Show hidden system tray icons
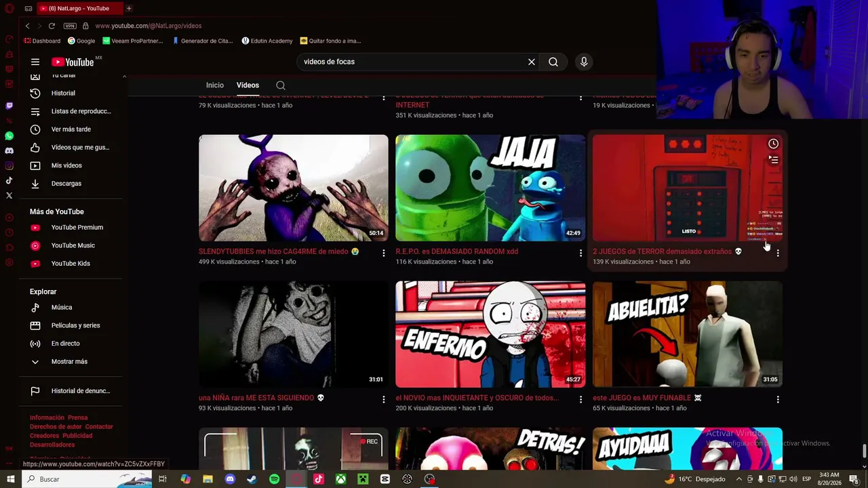868x488 pixels. [x=739, y=479]
